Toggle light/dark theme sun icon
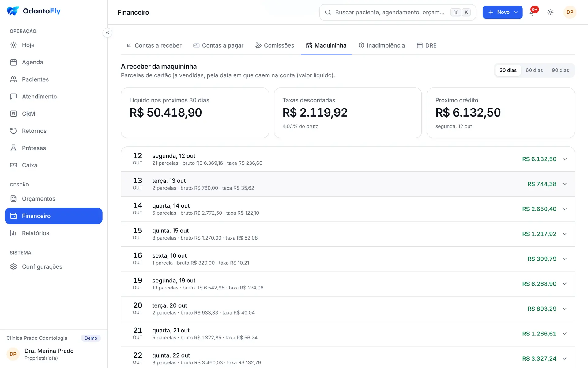The width and height of the screenshot is (588, 368). tap(550, 12)
